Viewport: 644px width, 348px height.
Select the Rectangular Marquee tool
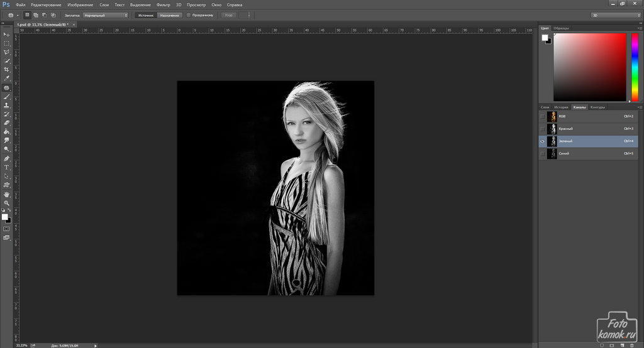tap(6, 43)
